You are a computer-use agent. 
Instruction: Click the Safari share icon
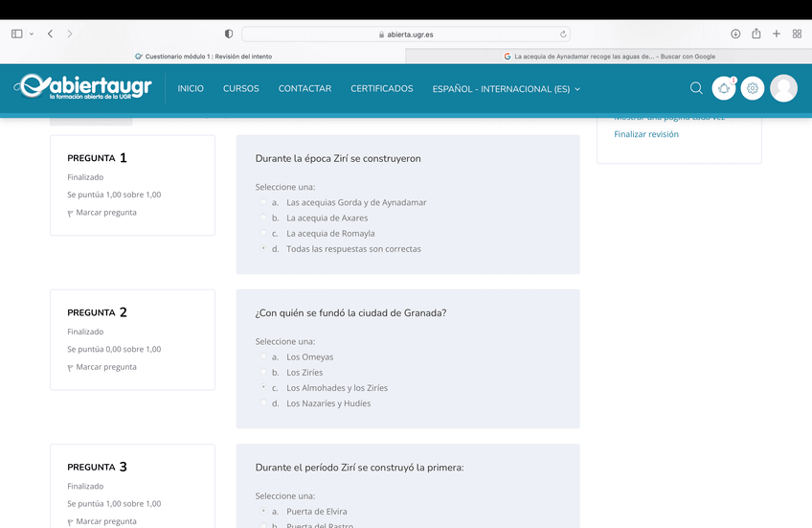(756, 34)
